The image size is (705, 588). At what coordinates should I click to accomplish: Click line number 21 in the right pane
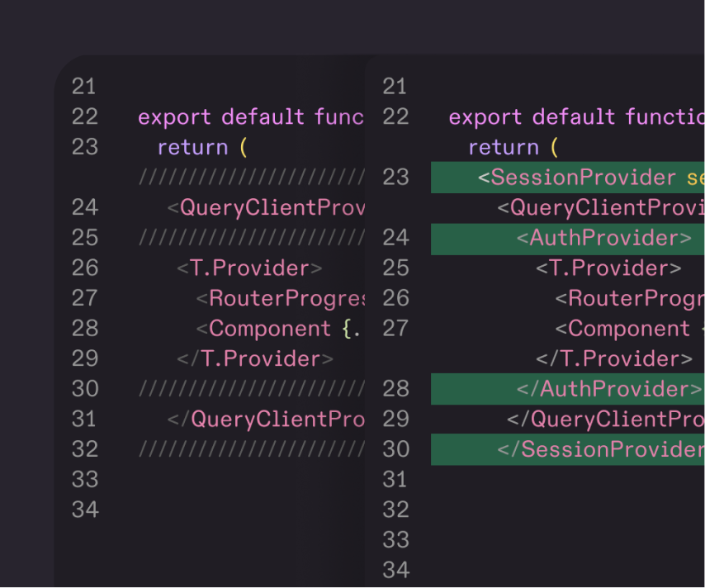(395, 87)
